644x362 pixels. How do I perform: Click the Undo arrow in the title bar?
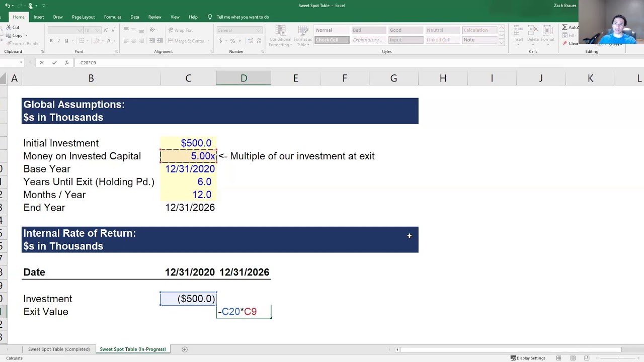pyautogui.click(x=7, y=6)
